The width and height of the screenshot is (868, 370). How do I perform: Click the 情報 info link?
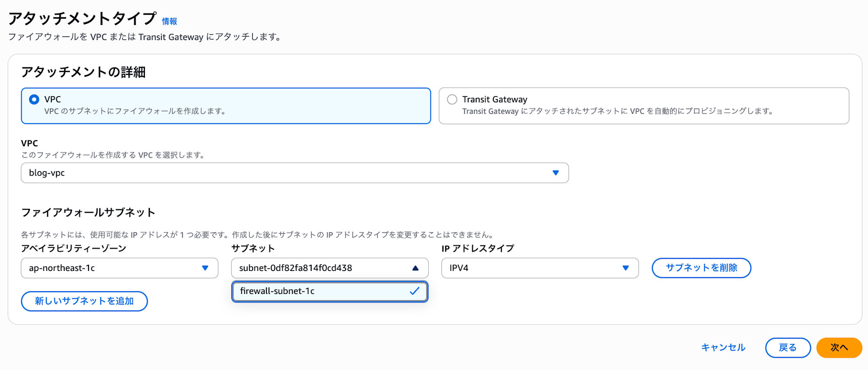point(169,21)
